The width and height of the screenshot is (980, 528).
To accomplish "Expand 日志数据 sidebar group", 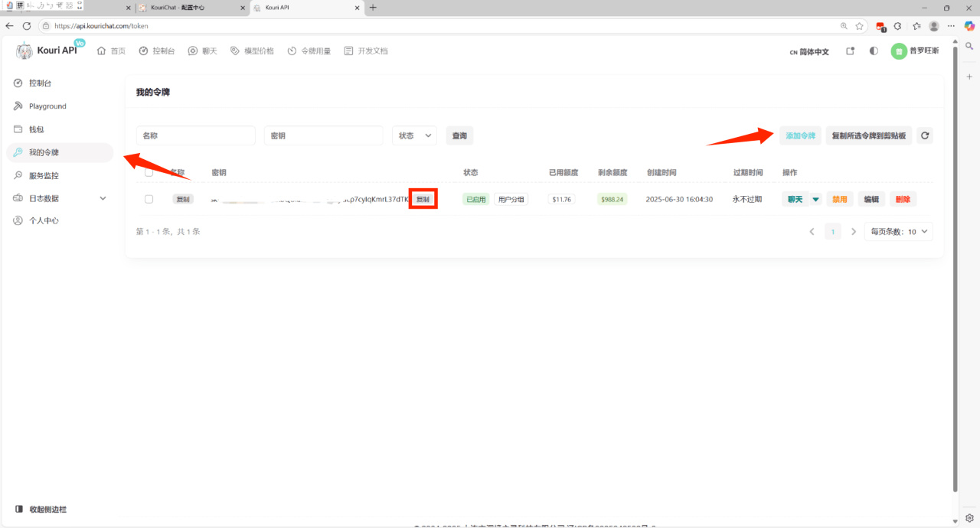I will (60, 198).
